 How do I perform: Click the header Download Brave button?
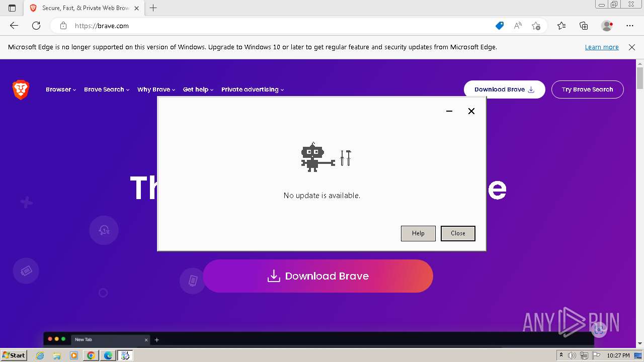coord(504,89)
